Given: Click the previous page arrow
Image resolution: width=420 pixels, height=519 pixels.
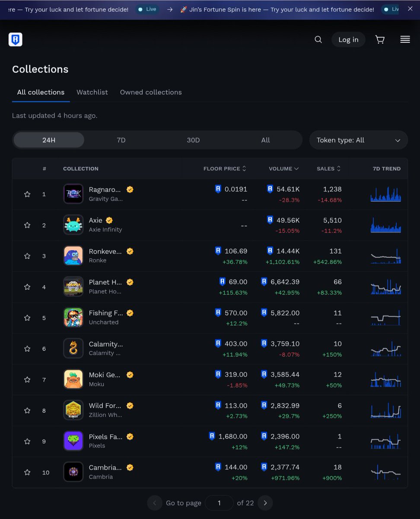Looking at the screenshot, I should (155, 503).
